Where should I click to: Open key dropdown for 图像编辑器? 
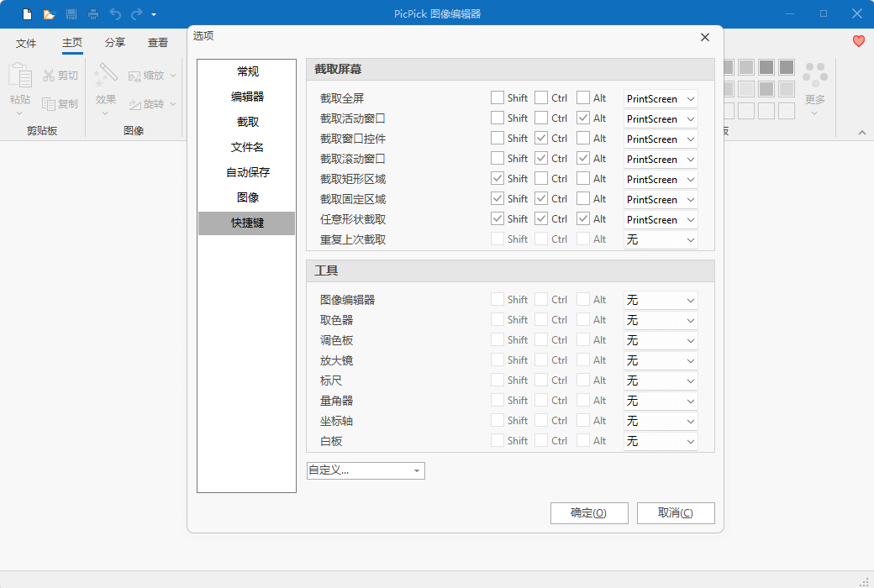pos(661,301)
